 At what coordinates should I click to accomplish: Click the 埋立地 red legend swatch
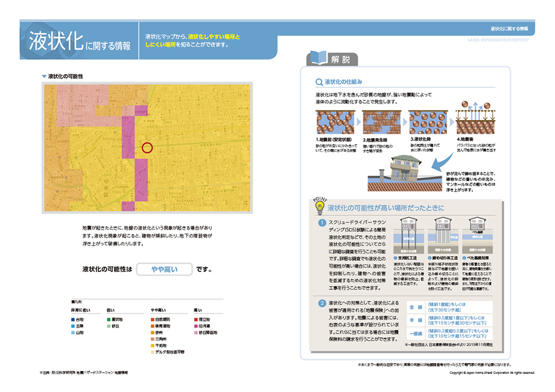coord(195,320)
